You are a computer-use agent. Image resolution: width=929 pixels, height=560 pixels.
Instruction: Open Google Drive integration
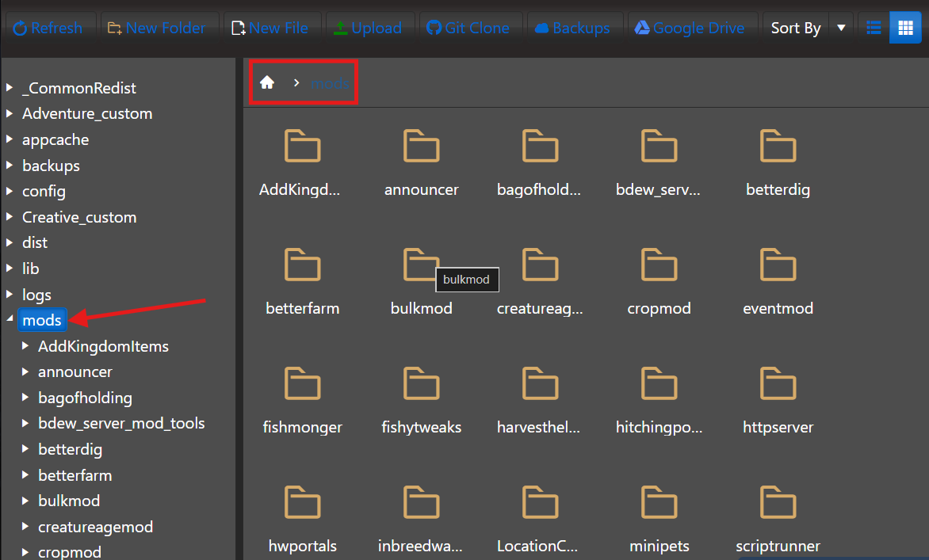[690, 28]
